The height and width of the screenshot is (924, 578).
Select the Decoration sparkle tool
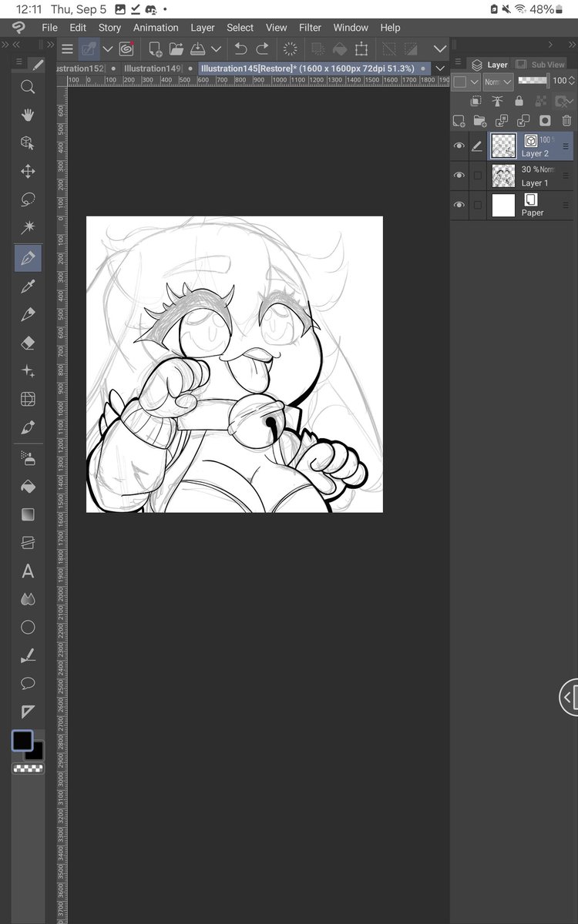coord(28,371)
